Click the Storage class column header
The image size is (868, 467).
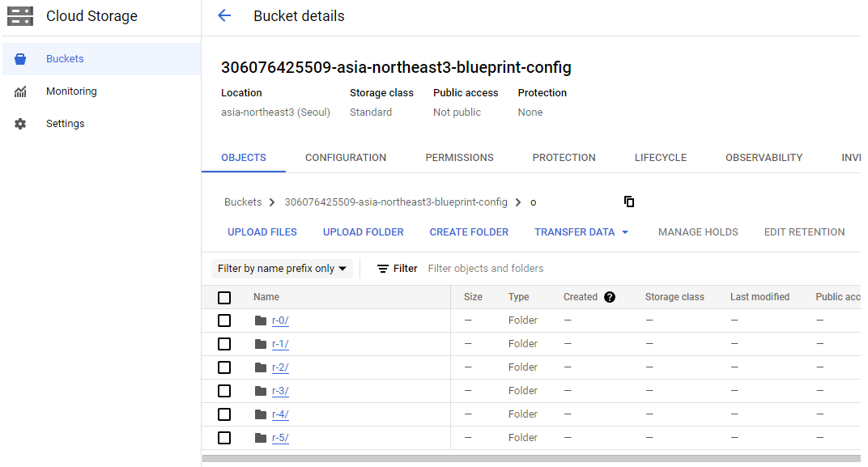[674, 297]
